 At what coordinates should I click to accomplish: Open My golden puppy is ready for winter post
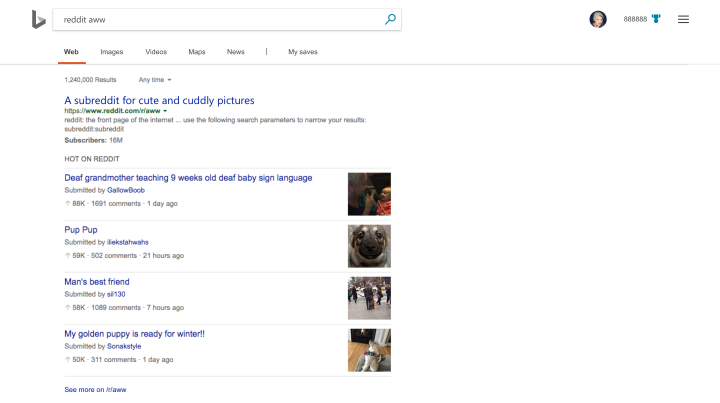135,334
